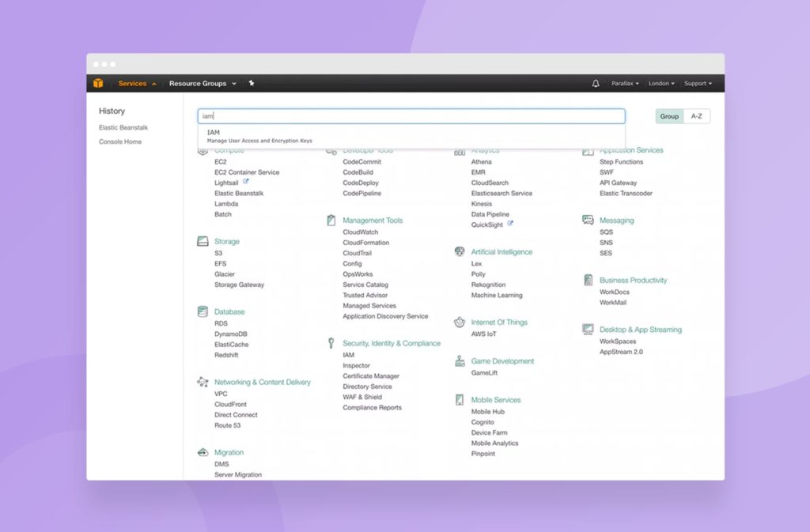This screenshot has width=810, height=532.
Task: Open Cognito
Action: [x=483, y=422]
